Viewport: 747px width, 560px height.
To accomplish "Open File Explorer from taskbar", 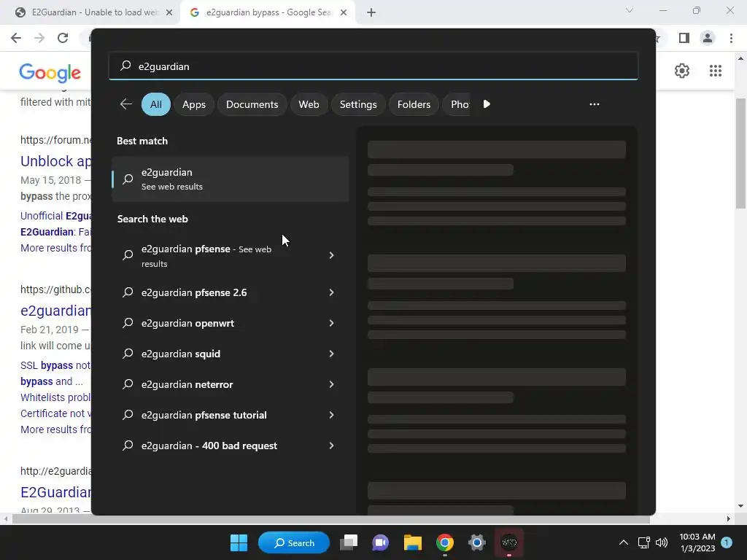I will coord(413,542).
